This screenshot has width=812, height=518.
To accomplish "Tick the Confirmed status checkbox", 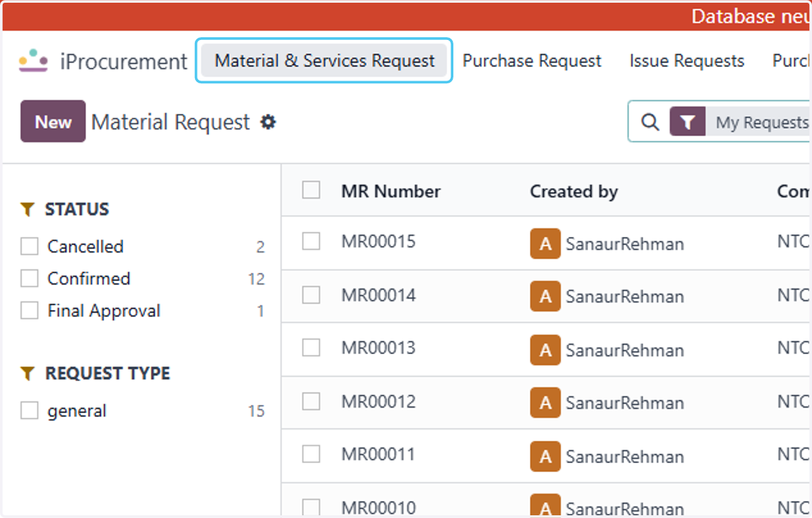I will pyautogui.click(x=29, y=278).
